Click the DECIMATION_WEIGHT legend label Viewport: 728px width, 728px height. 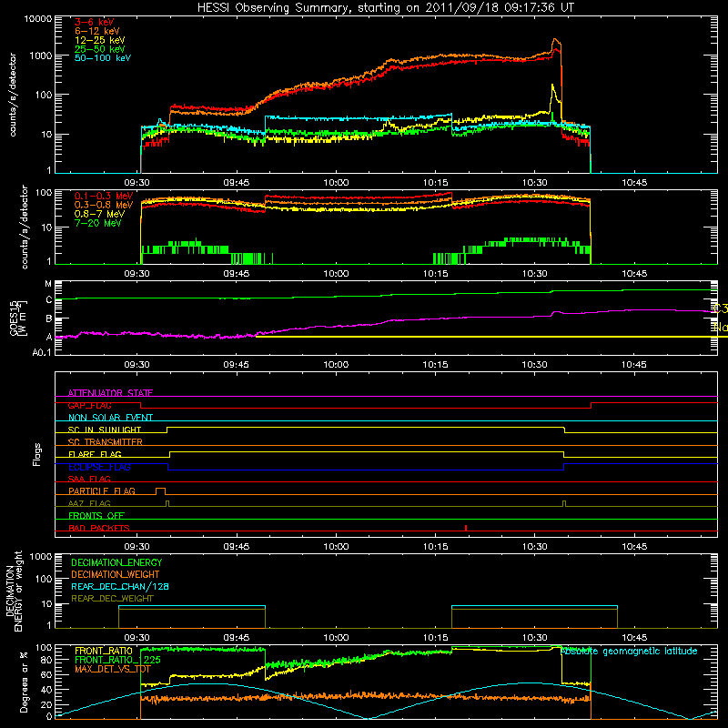coord(116,574)
